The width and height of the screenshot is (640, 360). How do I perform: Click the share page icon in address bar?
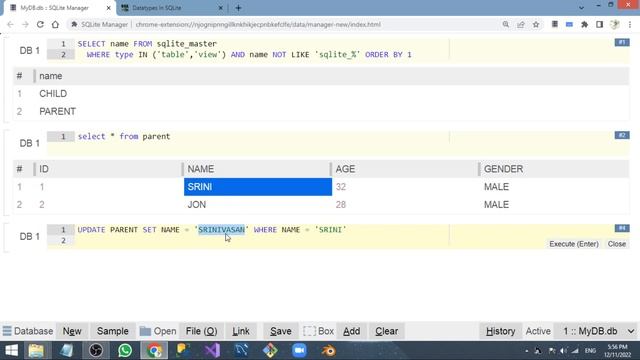pyautogui.click(x=521, y=24)
